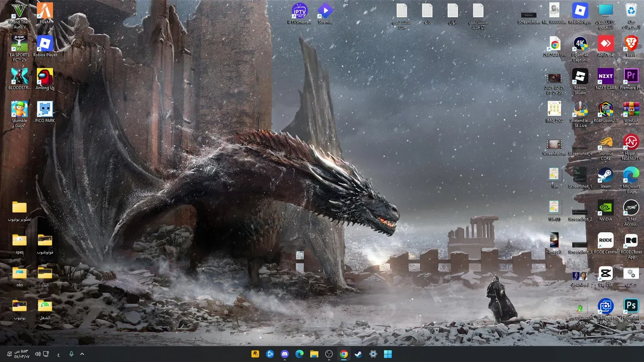The width and height of the screenshot is (644, 362).
Task: Select the 18h (1) file icon
Action: 554,211
